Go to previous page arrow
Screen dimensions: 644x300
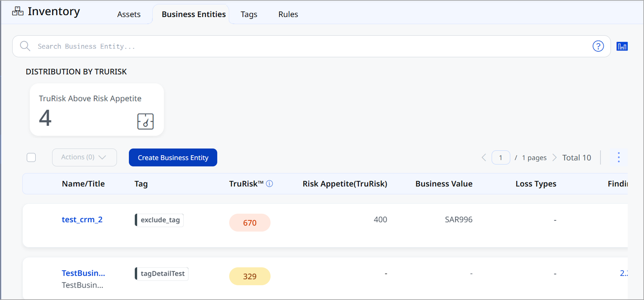484,157
